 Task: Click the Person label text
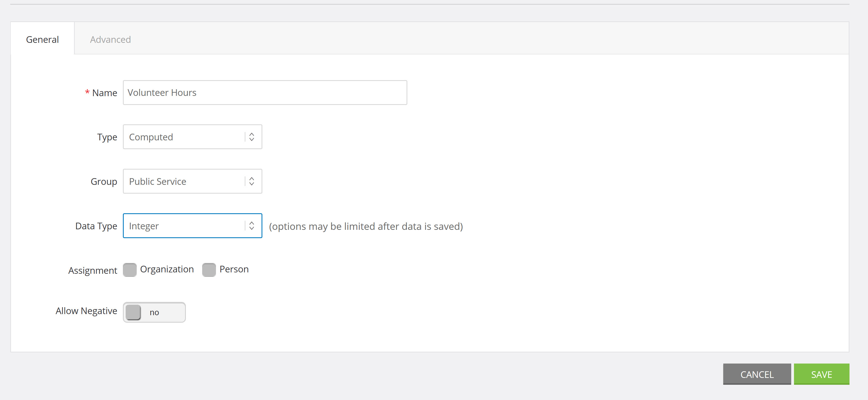(x=234, y=269)
